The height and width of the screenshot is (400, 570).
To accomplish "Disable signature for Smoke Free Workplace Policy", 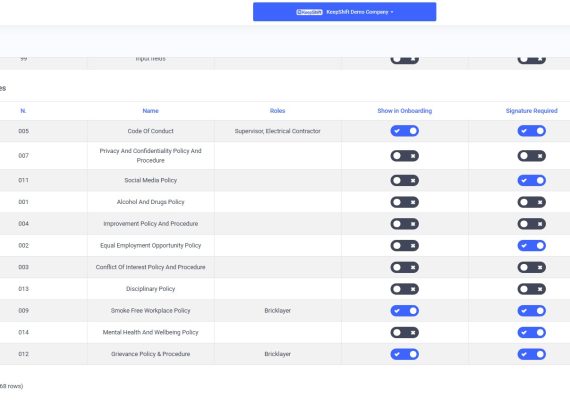I will [x=531, y=311].
